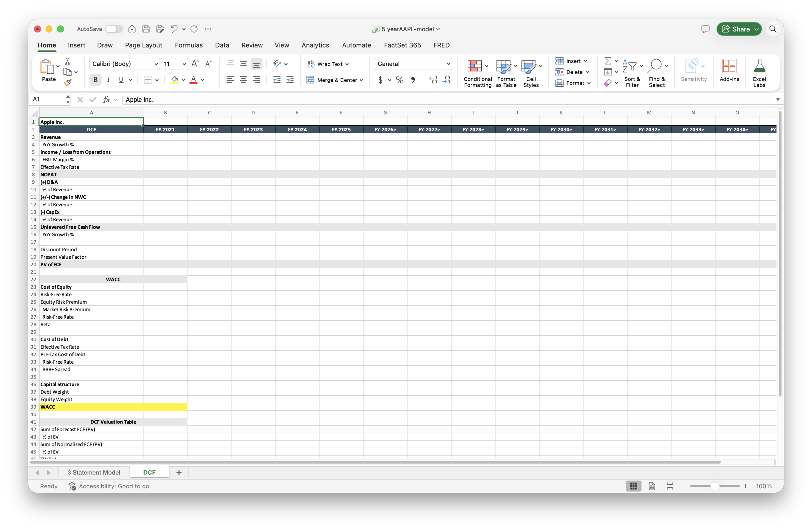Click the Home icon in title bar
The height and width of the screenshot is (530, 812).
coord(132,29)
